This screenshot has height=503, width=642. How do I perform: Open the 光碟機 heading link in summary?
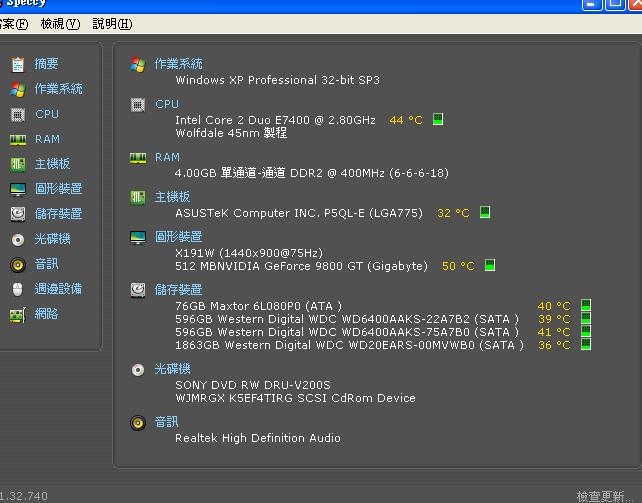[172, 369]
